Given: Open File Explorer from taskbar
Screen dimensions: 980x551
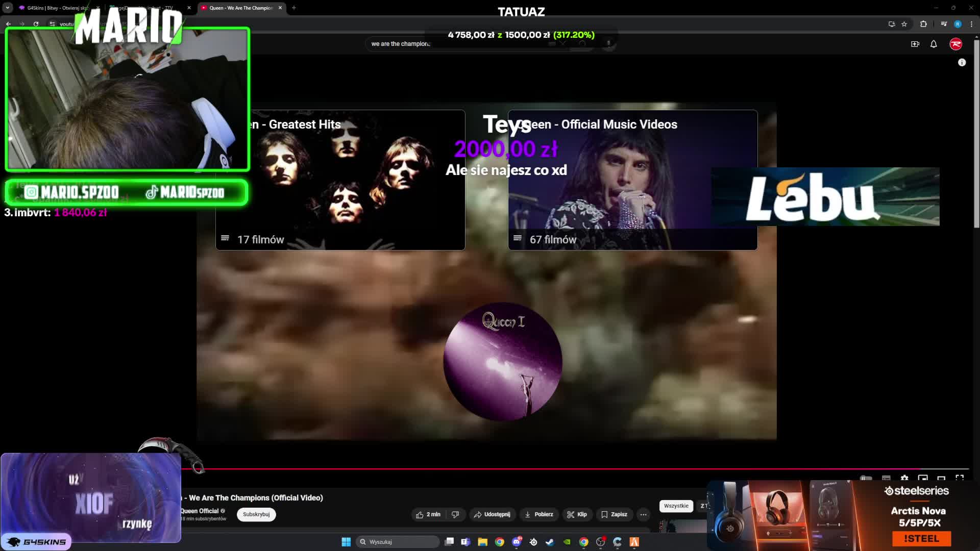Looking at the screenshot, I should pyautogui.click(x=482, y=542).
